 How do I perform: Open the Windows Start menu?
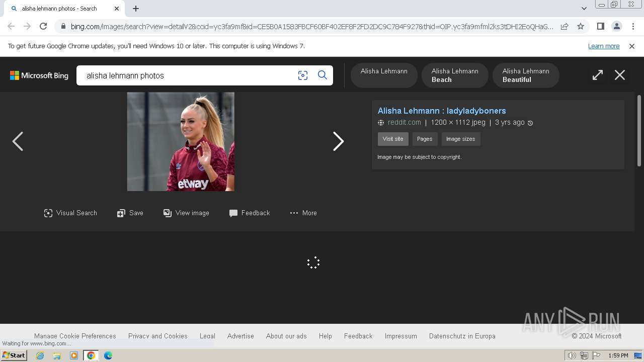pos(14,355)
